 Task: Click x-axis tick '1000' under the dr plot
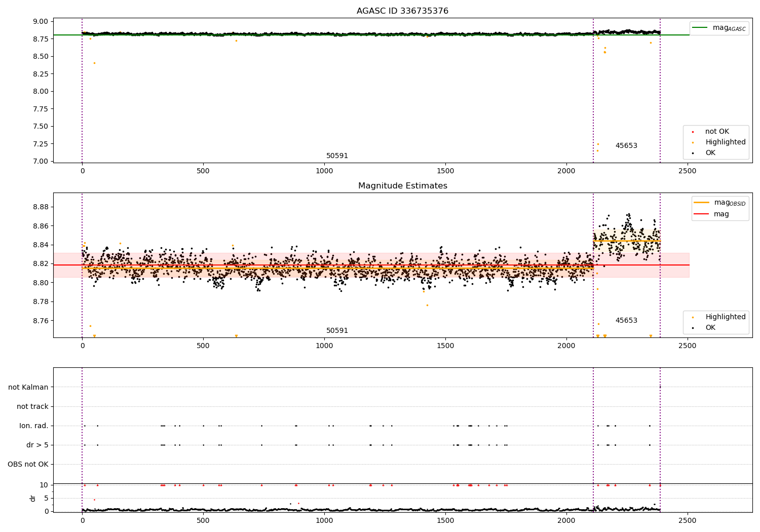tap(324, 520)
